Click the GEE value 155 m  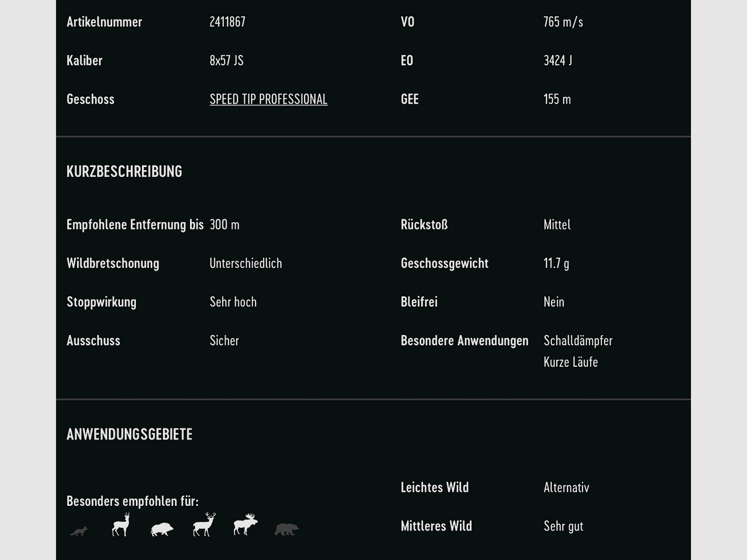[557, 99]
